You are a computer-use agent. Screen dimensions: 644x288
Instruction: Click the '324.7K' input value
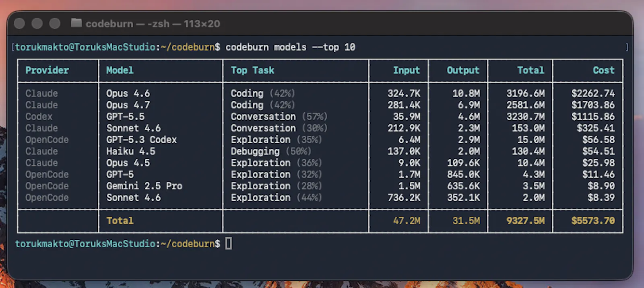[x=404, y=93]
